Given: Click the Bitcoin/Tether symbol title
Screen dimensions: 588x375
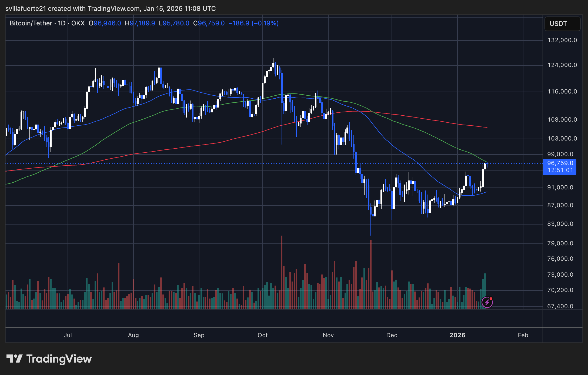Looking at the screenshot, I should tap(31, 23).
